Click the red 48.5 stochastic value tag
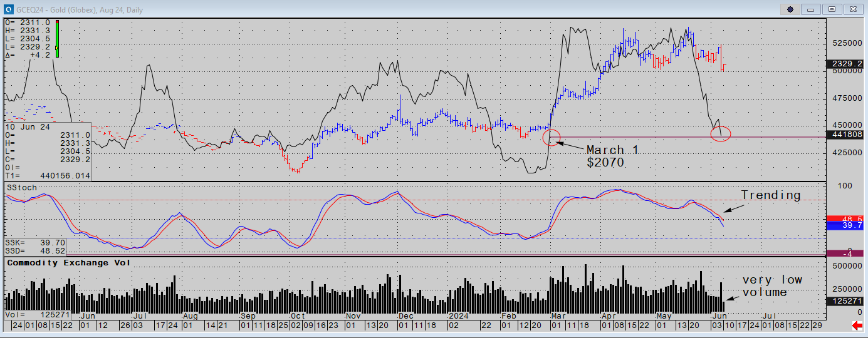This screenshot has height=338, width=868. pyautogui.click(x=845, y=218)
